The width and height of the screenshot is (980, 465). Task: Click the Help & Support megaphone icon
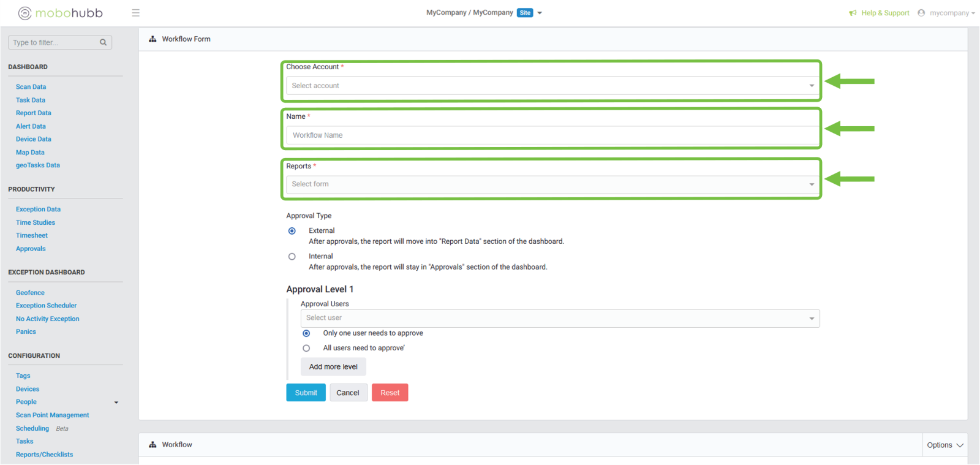point(853,13)
